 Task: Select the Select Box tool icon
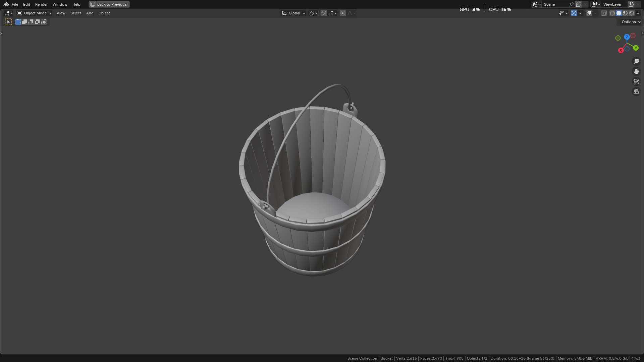click(x=8, y=22)
